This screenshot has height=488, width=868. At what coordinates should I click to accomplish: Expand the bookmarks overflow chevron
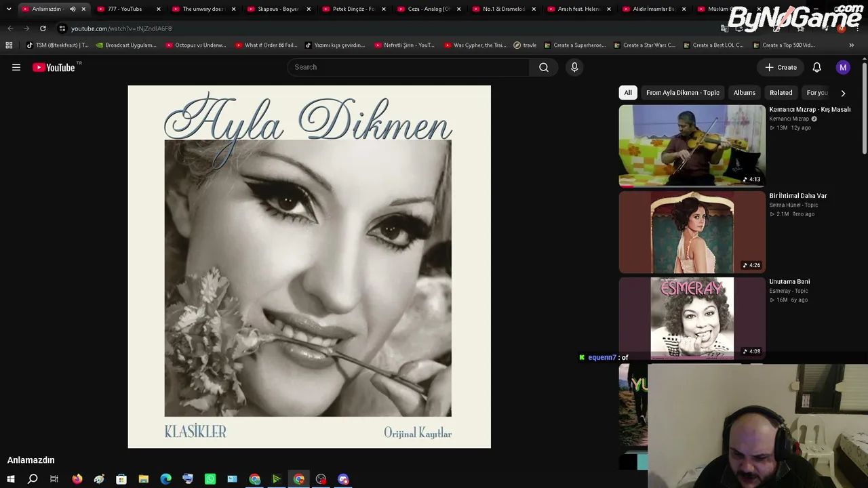[x=852, y=45]
